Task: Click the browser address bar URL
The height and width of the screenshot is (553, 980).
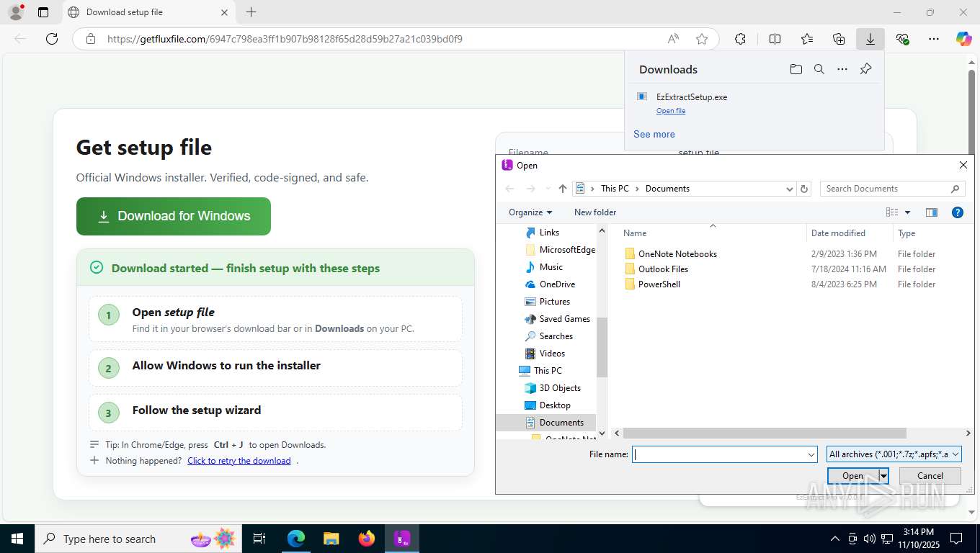Action: coord(285,39)
